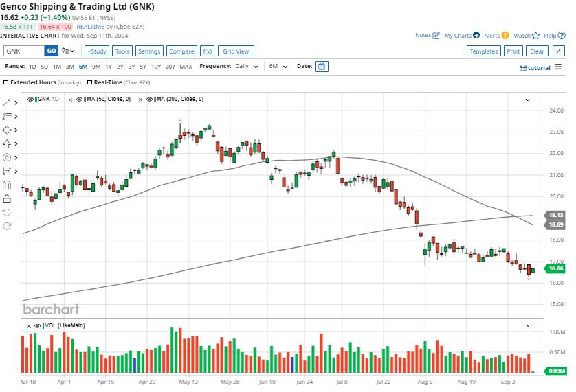This screenshot has height=392, width=576.
Task: Select the 3M range
Action: pyautogui.click(x=70, y=67)
